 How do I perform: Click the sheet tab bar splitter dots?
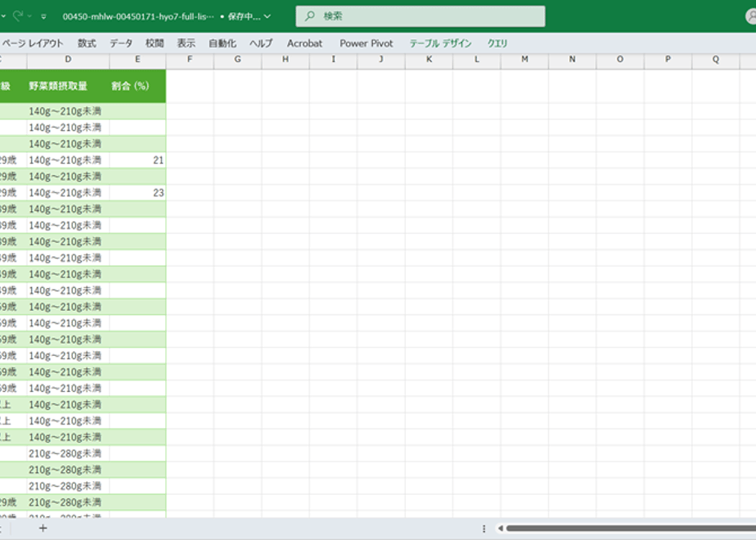pyautogui.click(x=484, y=529)
